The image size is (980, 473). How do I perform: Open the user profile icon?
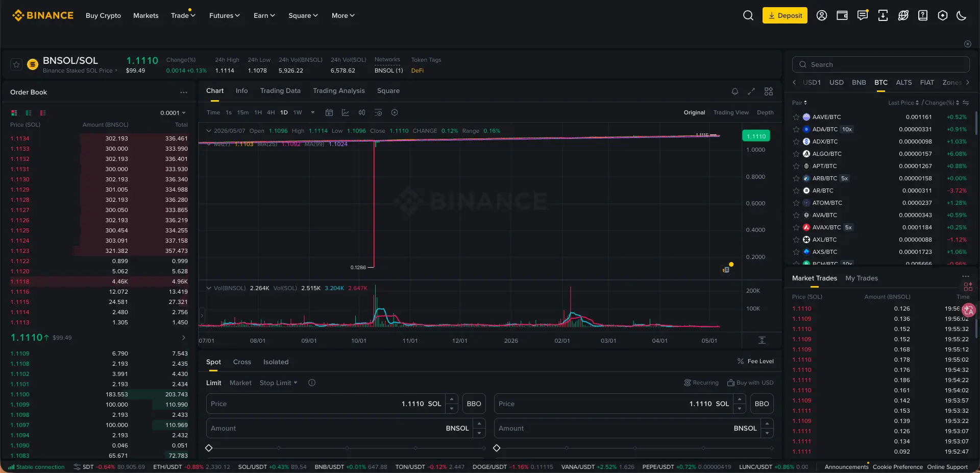point(822,15)
